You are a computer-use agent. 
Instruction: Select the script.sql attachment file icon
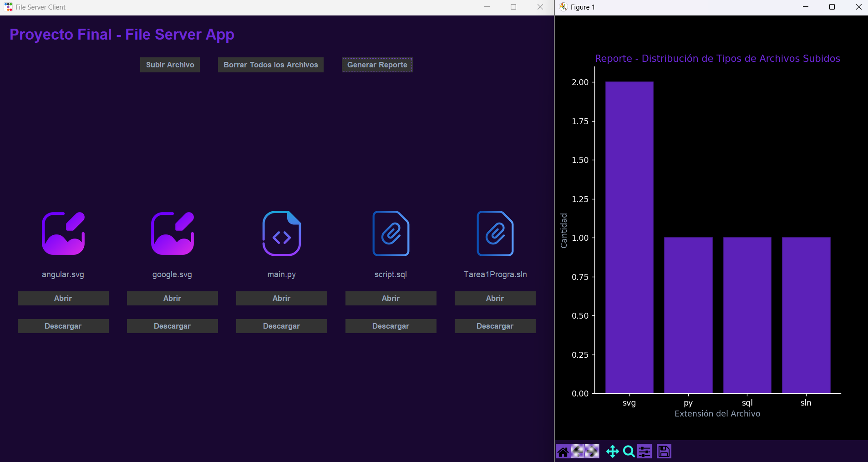coord(391,234)
